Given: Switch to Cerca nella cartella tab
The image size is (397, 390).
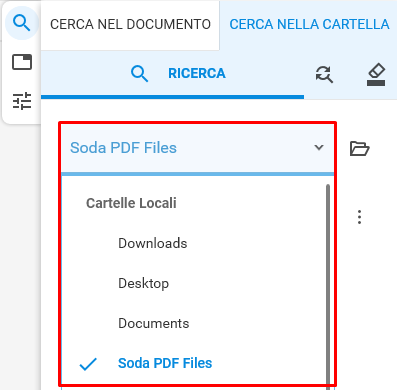Looking at the screenshot, I should [309, 24].
